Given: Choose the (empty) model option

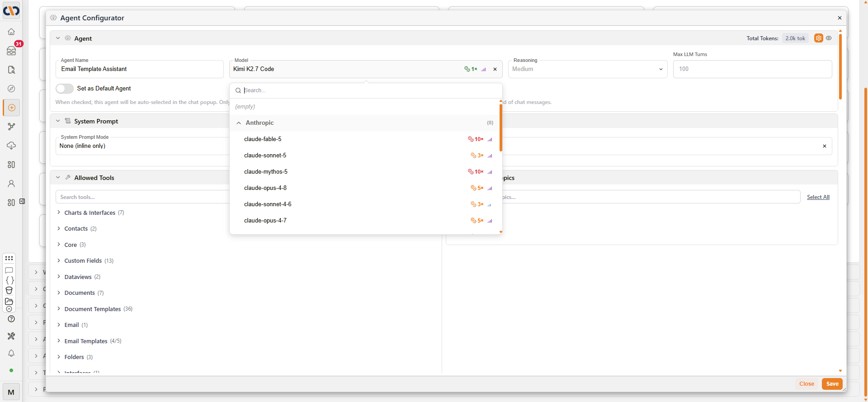Looking at the screenshot, I should (364, 107).
